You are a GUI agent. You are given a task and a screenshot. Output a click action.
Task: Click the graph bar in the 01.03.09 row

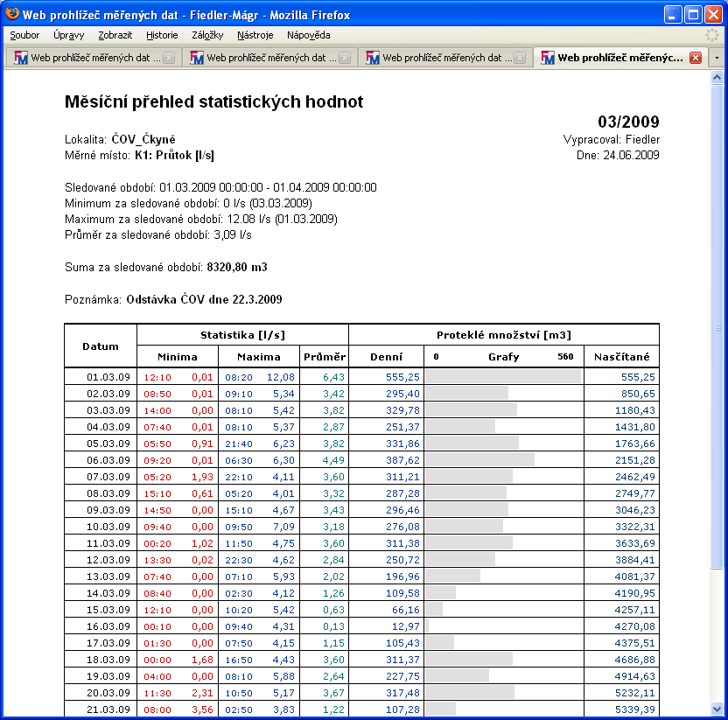pos(505,376)
